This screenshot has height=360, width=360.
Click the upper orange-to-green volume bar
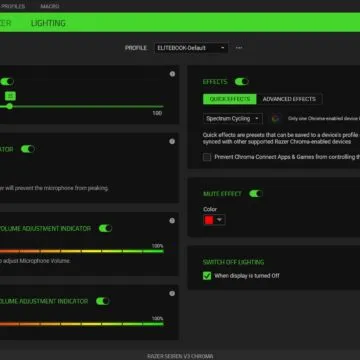click(82, 251)
